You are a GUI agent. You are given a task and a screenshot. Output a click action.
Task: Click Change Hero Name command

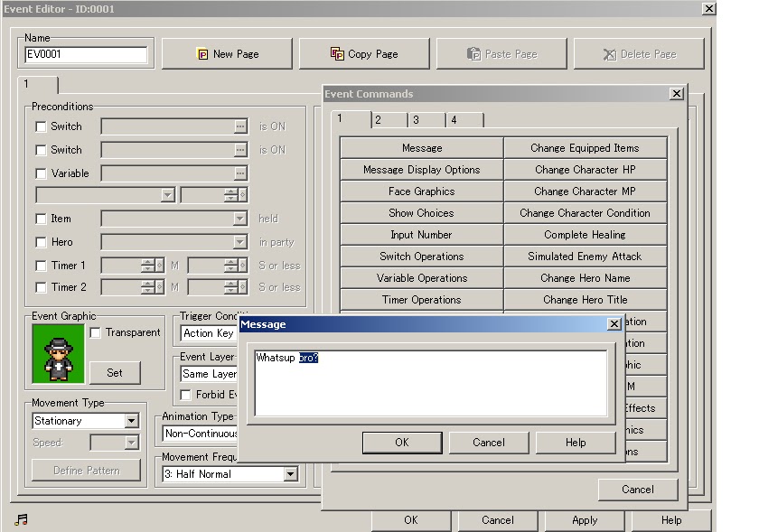click(586, 278)
